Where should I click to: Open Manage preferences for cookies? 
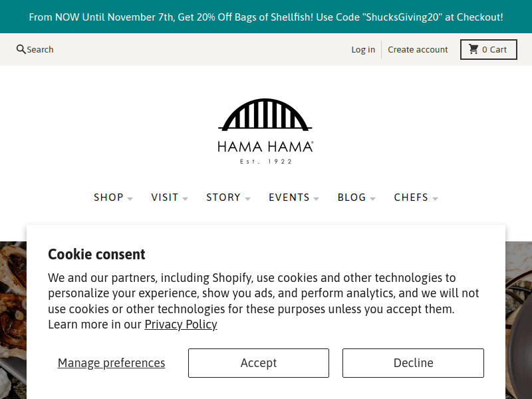(111, 363)
